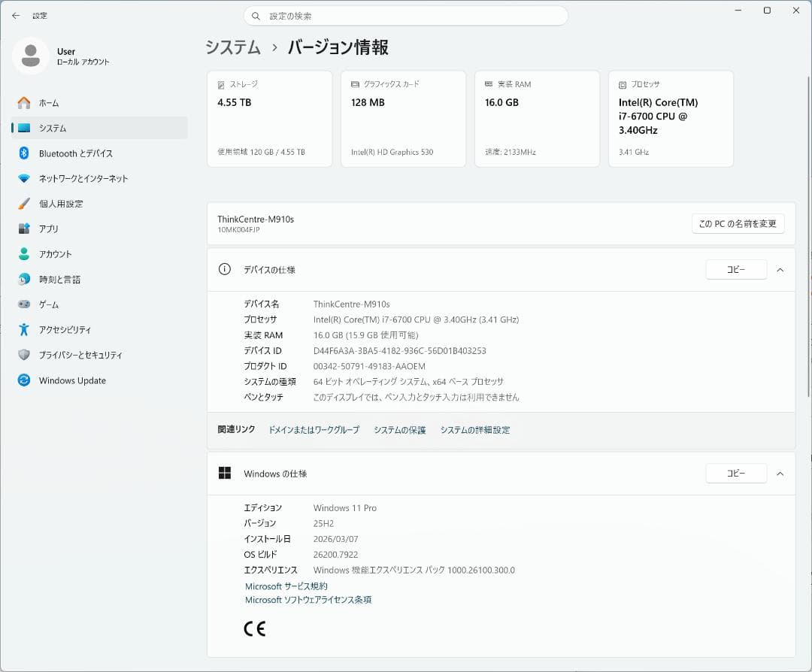Click この PC の名前を変更 button
Screen dimensions: 812x672
pyautogui.click(x=738, y=224)
